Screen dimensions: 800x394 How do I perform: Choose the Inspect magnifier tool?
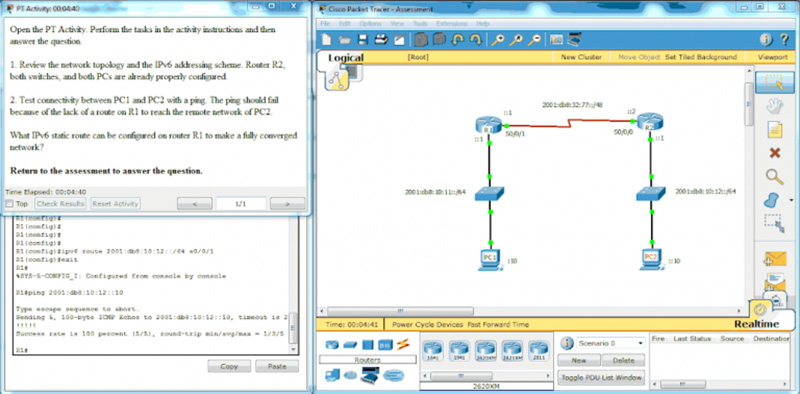(774, 177)
